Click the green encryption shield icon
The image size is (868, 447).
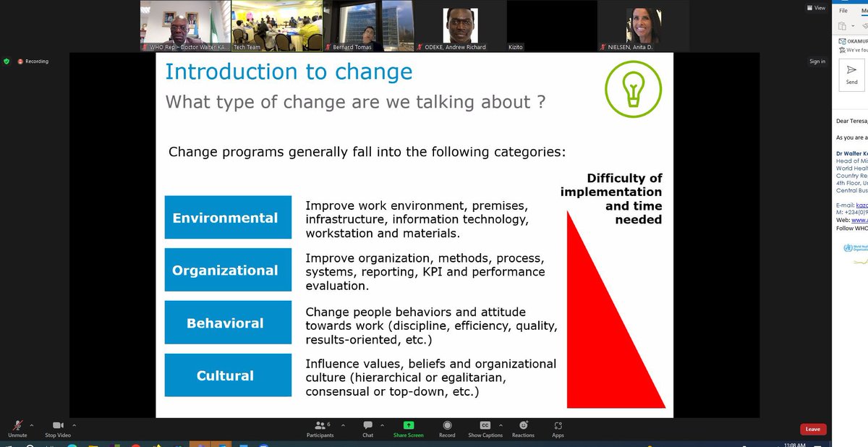pos(7,61)
